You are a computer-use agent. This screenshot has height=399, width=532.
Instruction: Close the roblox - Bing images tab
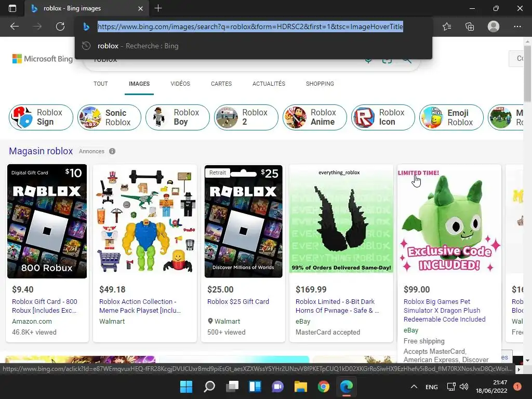pyautogui.click(x=140, y=8)
